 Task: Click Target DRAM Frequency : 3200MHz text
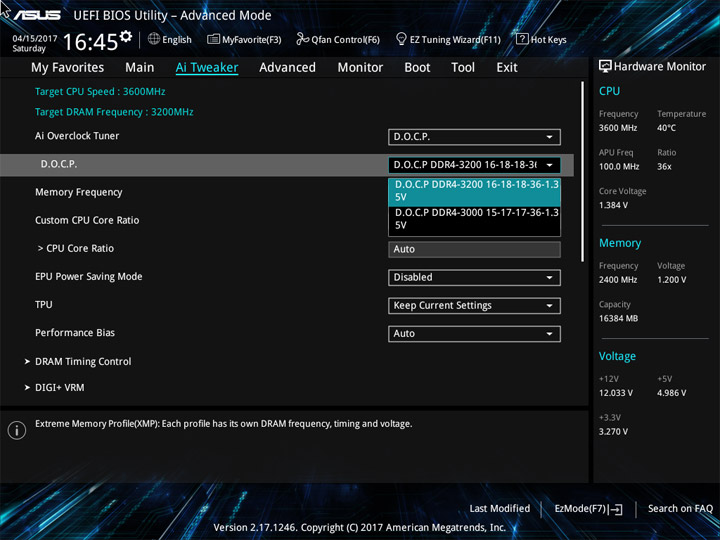pos(114,112)
